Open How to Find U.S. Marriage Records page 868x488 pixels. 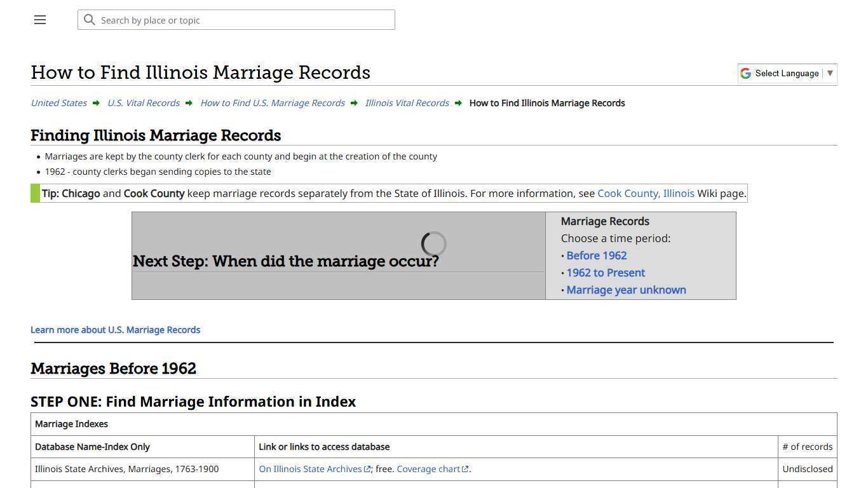(272, 102)
